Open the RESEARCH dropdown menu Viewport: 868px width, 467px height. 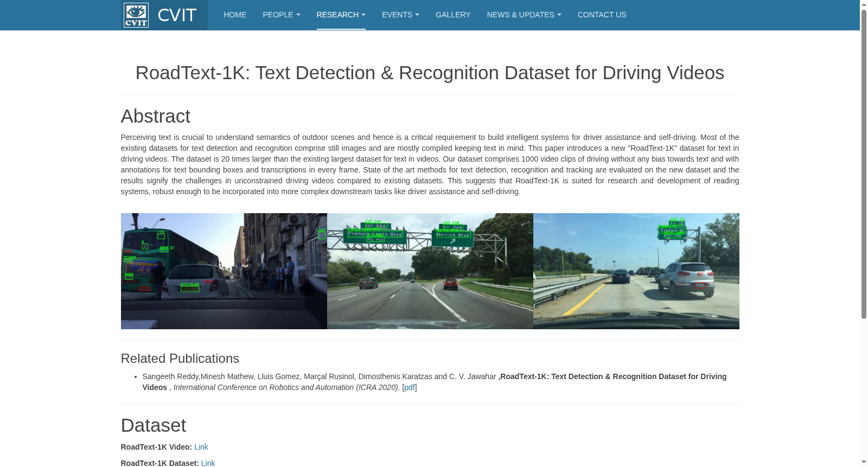point(341,15)
